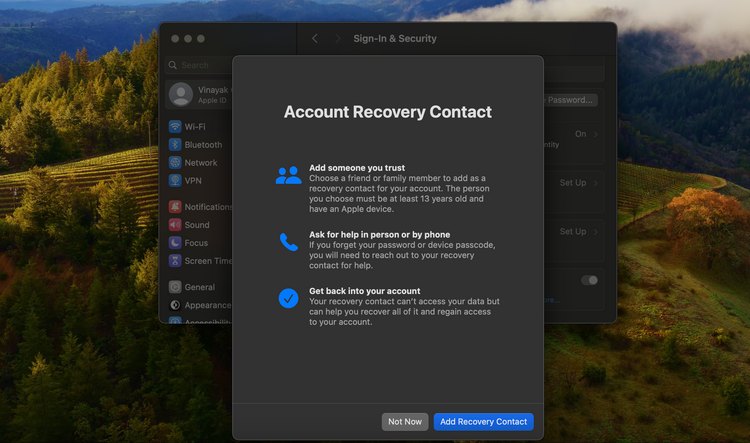Open General icon in sidebar
The height and width of the screenshot is (443, 750).
(175, 287)
